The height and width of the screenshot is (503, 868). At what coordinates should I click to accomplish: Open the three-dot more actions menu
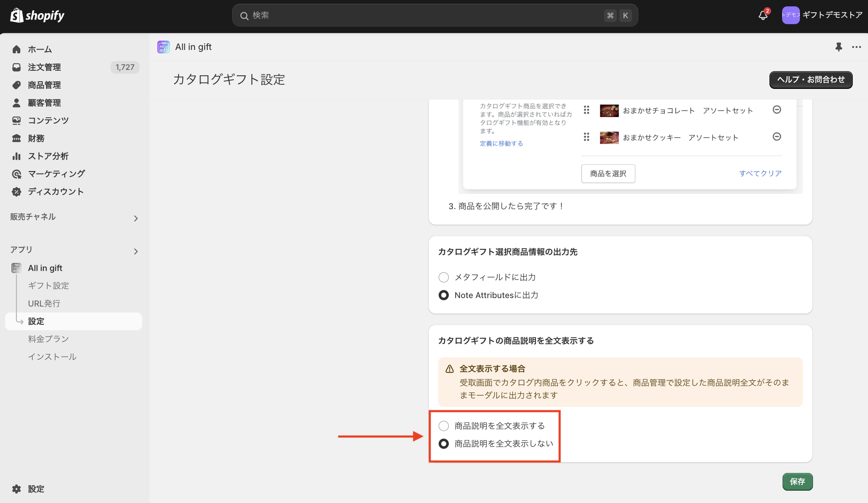tap(856, 47)
